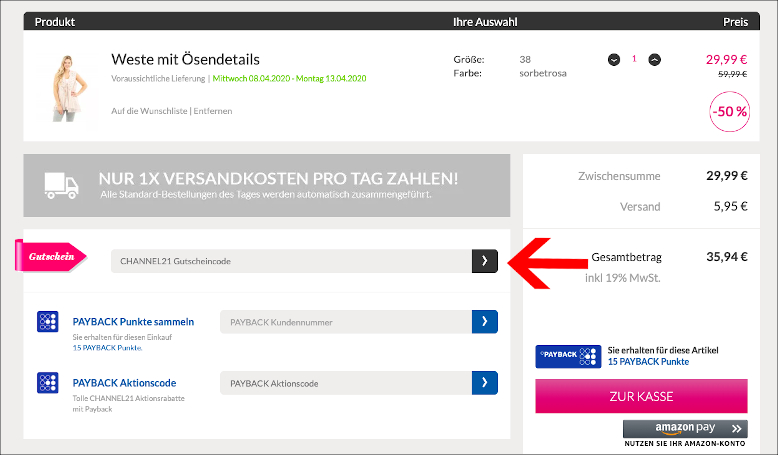Decrease quantity with the down arrow
778x455 pixels.
coord(614,60)
